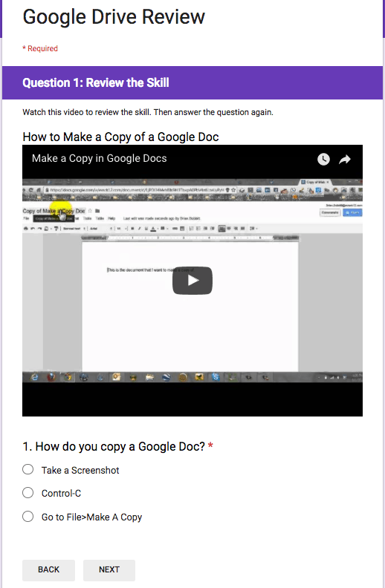Click Skype icon in the video's taskbar
Viewport: 385px width, 588px height.
[x=216, y=377]
